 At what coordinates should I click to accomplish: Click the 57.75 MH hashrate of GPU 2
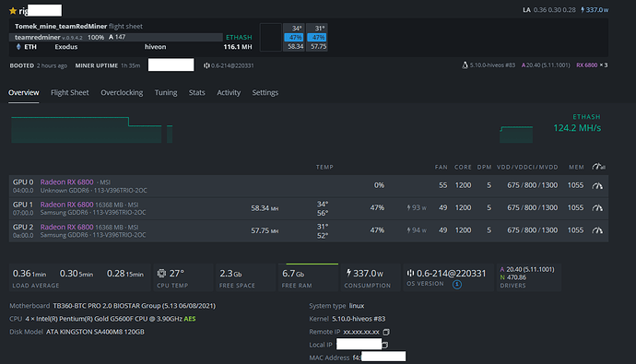tap(265, 230)
